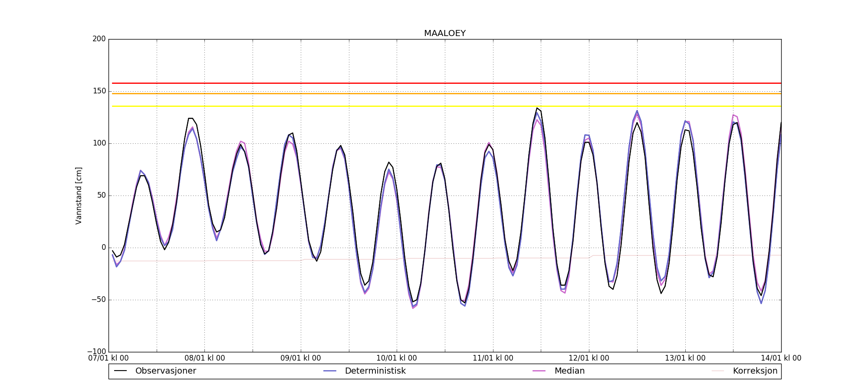Viewport: 868px width, 391px height.
Task: Click the orange horizontal threshold line
Action: coord(447,93)
